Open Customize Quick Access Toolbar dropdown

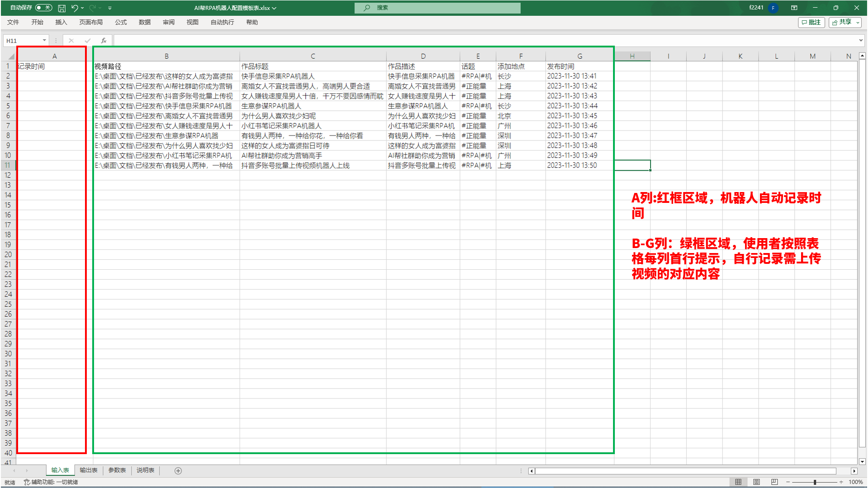coord(110,8)
